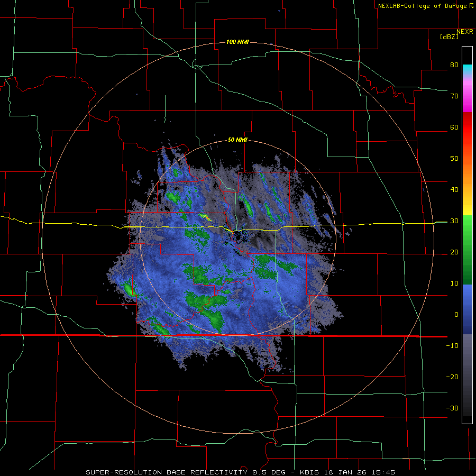The width and height of the screenshot is (476, 476).
Task: Click the -10 value on the dBZ scale
Action: [452, 346]
